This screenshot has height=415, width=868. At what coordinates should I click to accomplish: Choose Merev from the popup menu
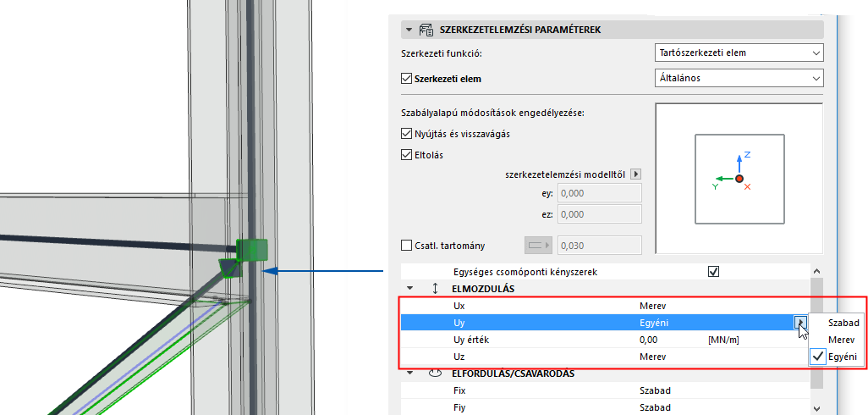coord(842,340)
